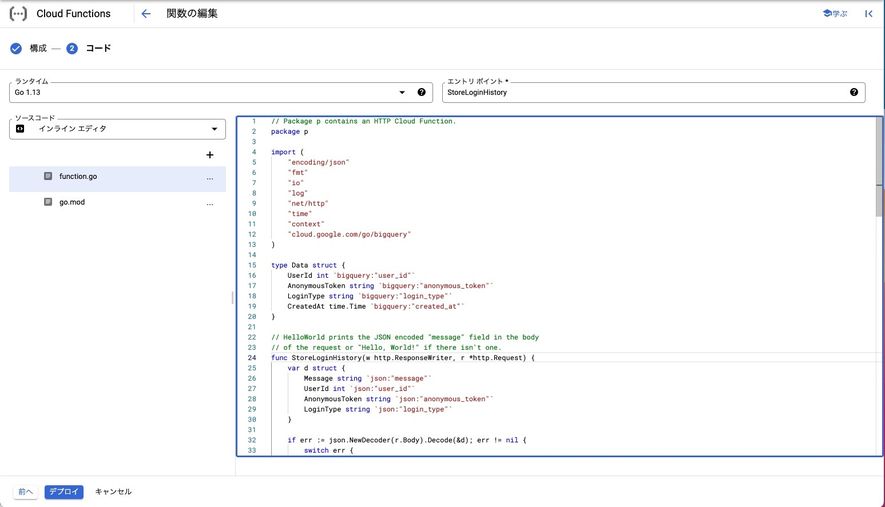Viewport: 885px width, 507px height.
Task: Click the "func StoreLoginHistory" line
Action: (402, 358)
